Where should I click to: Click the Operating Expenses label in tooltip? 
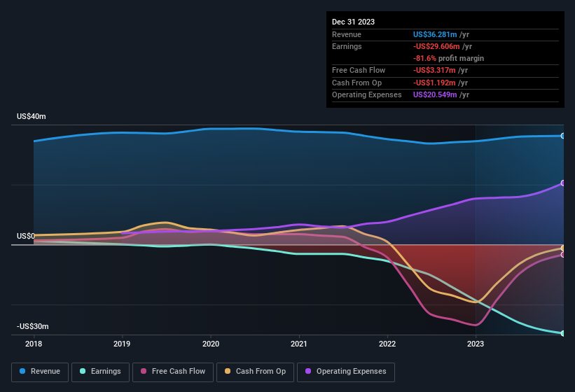367,95
